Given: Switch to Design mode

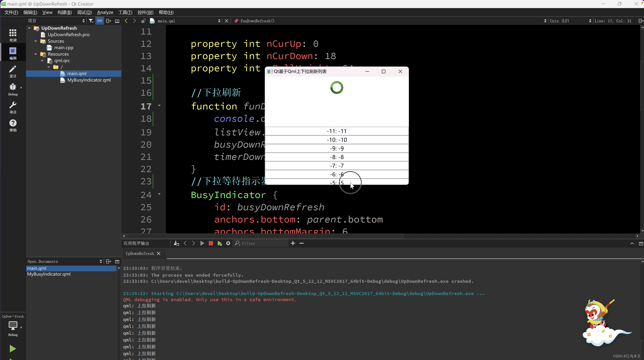Looking at the screenshot, I should coord(13,71).
